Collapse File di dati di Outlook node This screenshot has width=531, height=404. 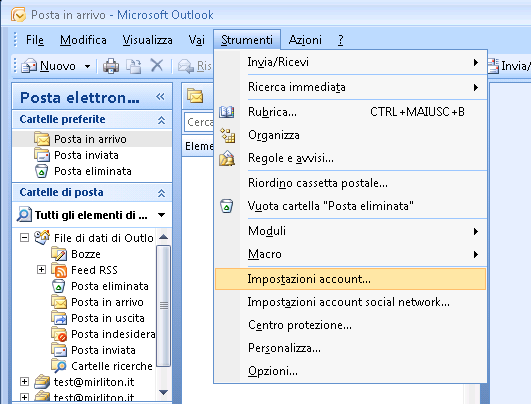click(24, 238)
